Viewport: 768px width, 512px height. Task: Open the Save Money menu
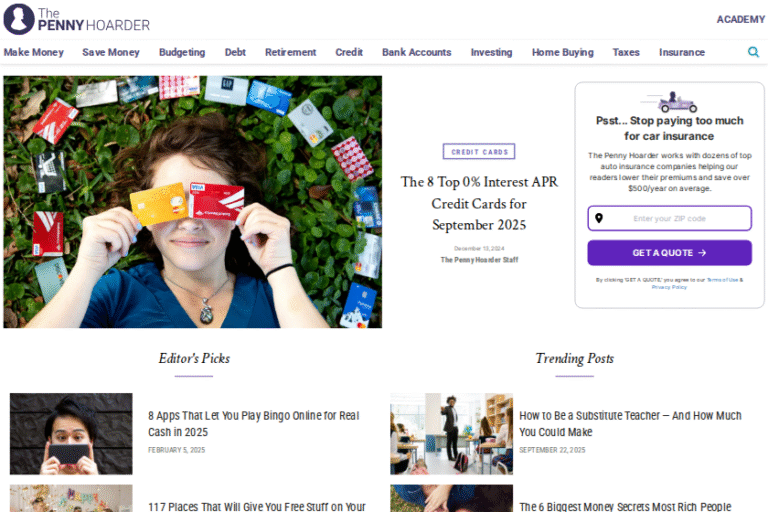[111, 52]
